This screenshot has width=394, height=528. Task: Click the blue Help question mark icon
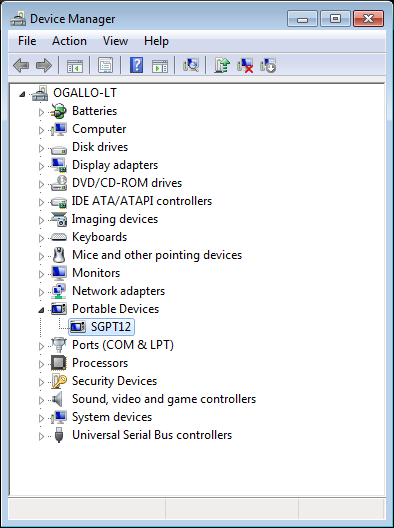(136, 65)
